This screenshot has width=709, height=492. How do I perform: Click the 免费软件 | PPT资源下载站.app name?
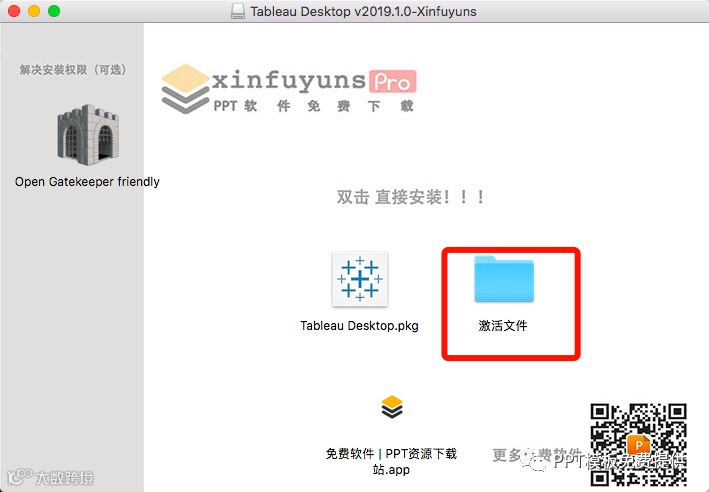[392, 461]
